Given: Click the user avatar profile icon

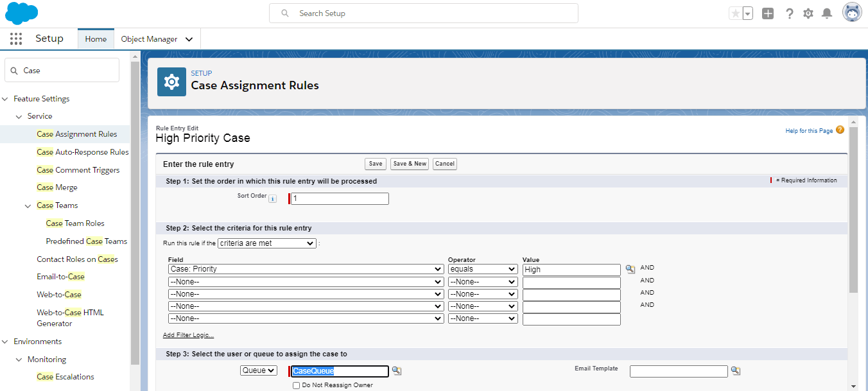Looking at the screenshot, I should coord(852,13).
